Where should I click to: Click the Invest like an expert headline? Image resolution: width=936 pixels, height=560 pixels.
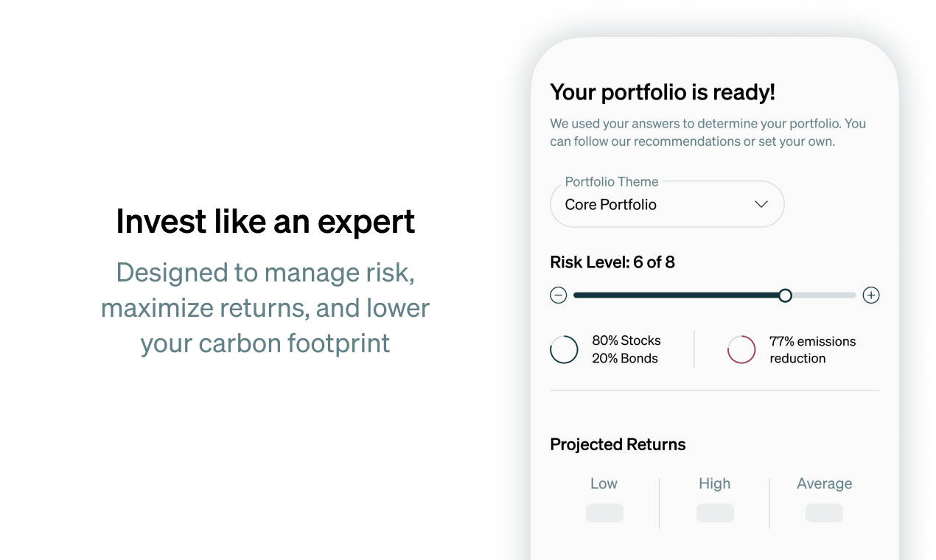pyautogui.click(x=265, y=221)
